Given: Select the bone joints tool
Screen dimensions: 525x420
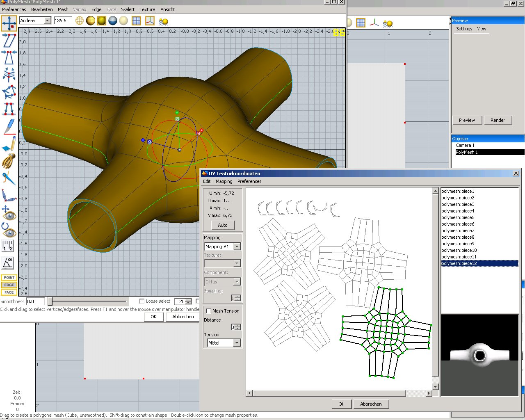Looking at the screenshot, I should coord(9,195).
